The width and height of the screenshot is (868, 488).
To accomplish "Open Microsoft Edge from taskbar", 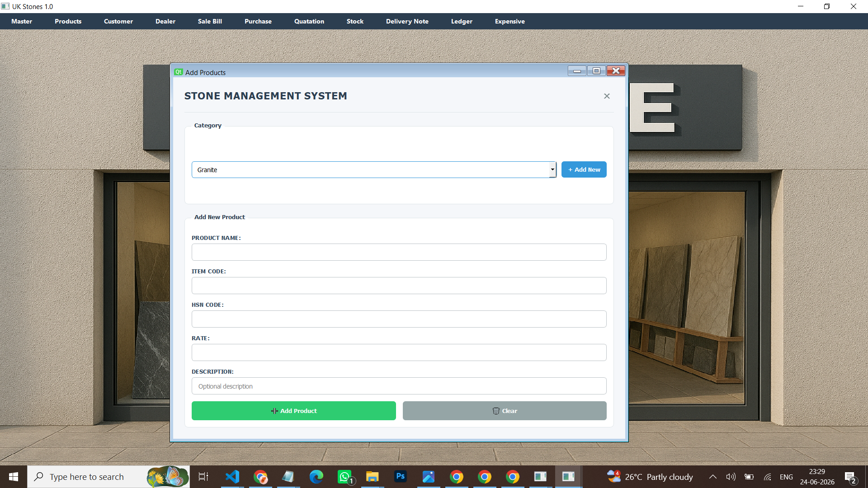I will pyautogui.click(x=316, y=477).
